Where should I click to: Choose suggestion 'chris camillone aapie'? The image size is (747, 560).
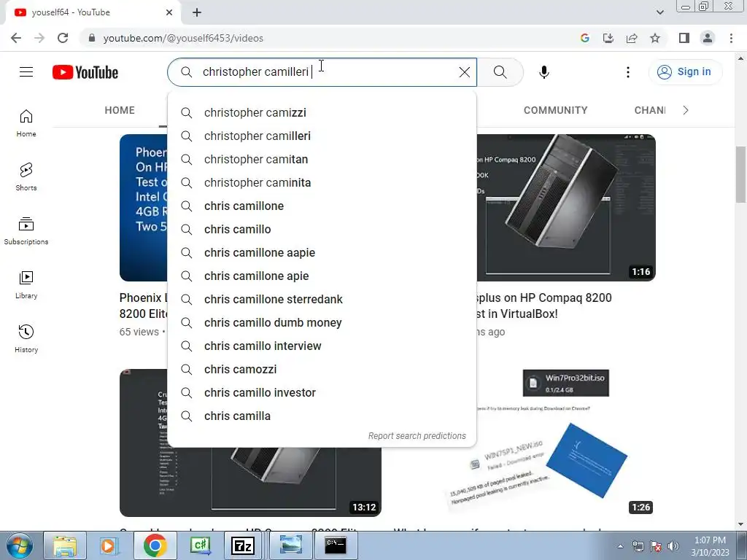click(x=322, y=253)
